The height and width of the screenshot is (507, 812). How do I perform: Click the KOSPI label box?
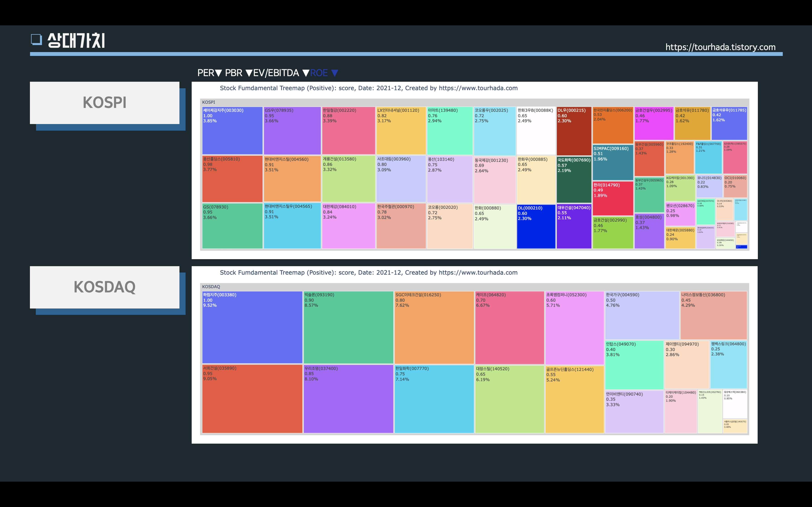tap(104, 103)
